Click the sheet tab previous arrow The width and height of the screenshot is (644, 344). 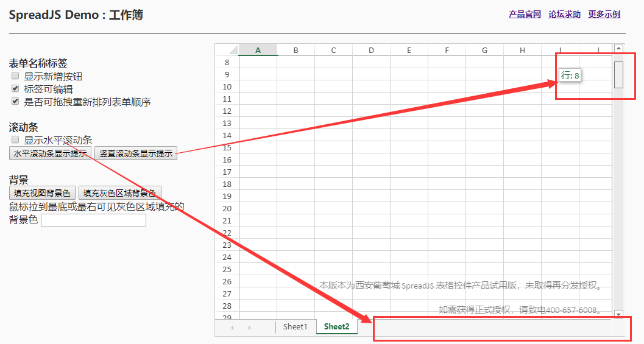[x=232, y=328]
